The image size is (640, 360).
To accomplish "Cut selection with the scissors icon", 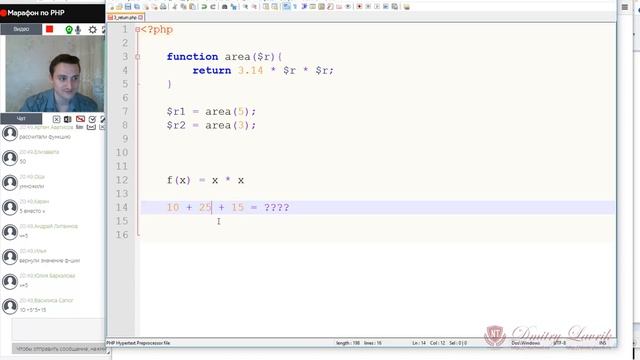I will click(175, 7).
